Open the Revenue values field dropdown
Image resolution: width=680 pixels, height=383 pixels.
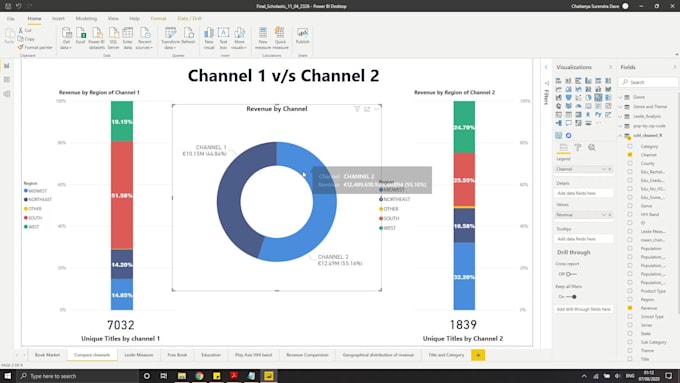603,215
